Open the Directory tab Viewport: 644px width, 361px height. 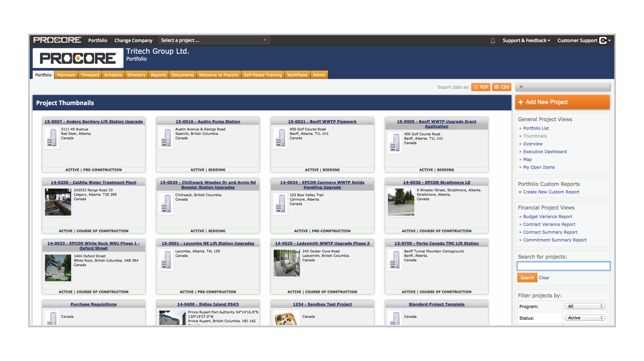pos(136,75)
